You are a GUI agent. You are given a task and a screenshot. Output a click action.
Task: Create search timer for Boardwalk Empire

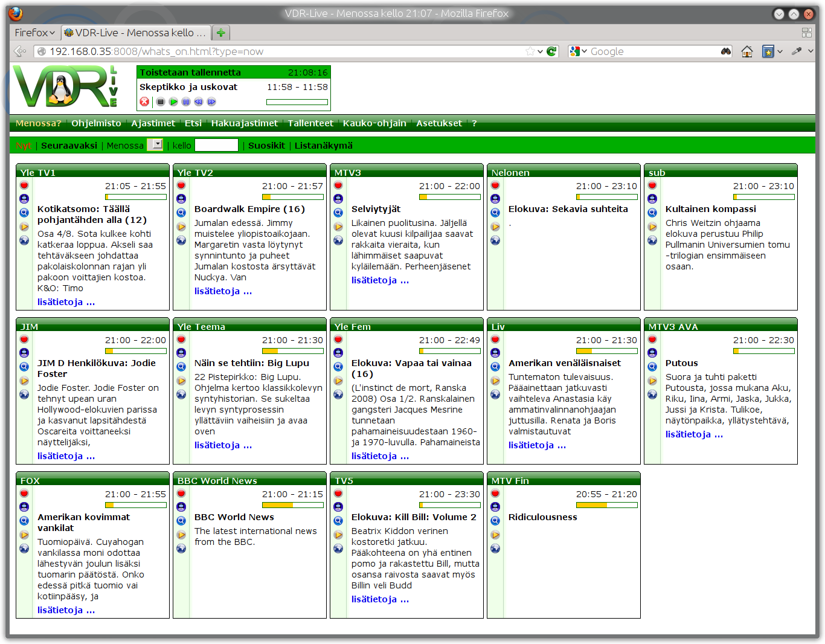pos(181,199)
